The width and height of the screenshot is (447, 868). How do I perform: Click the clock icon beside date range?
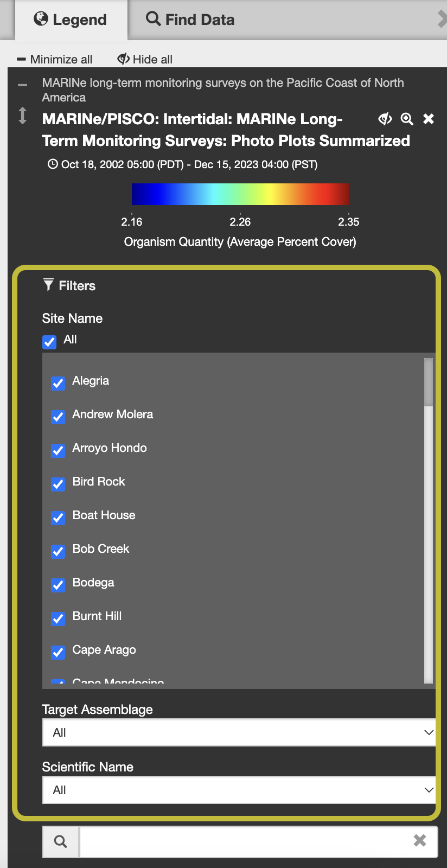[53, 164]
